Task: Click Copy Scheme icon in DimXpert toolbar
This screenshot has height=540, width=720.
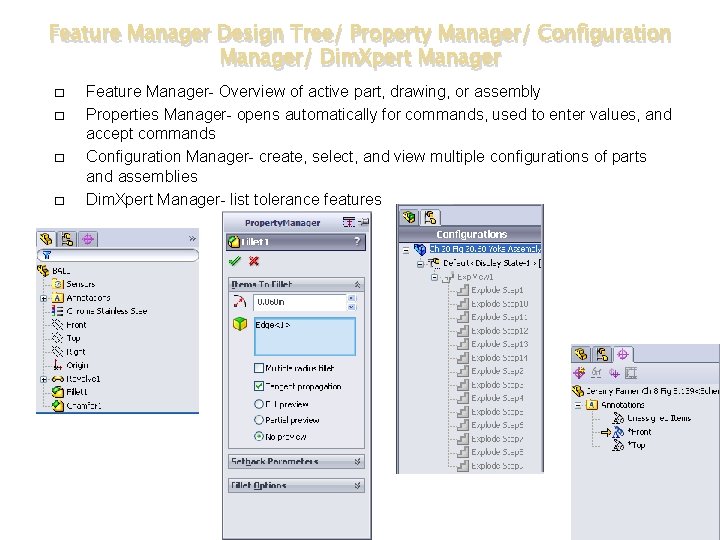Action: [614, 373]
